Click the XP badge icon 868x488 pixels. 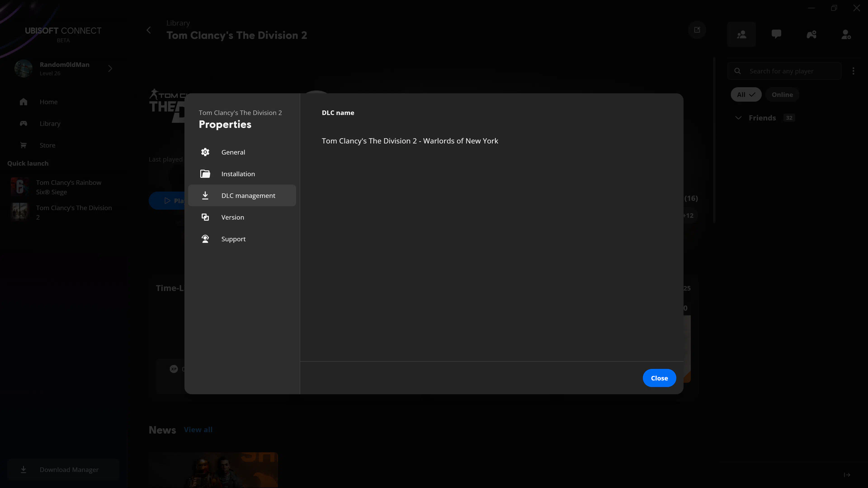[x=174, y=369]
